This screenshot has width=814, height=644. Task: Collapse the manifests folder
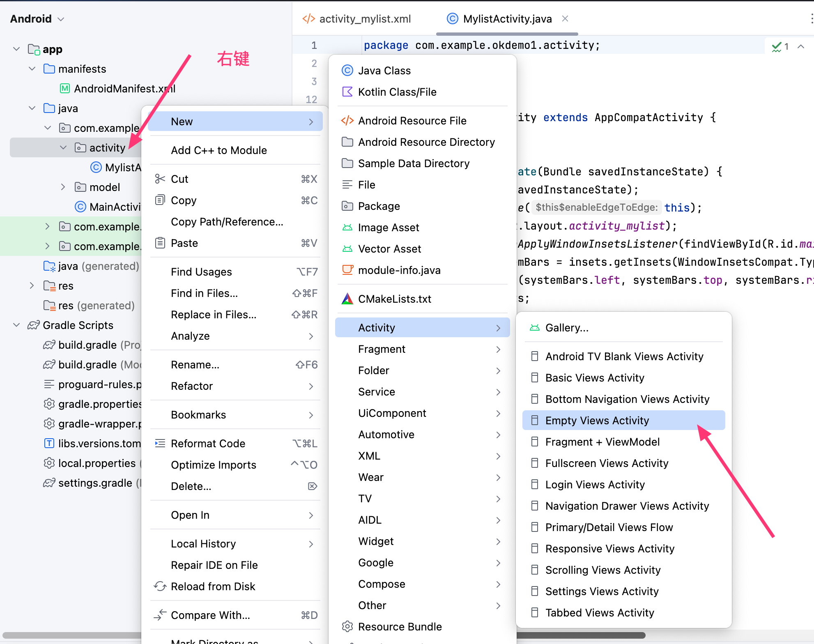pyautogui.click(x=32, y=69)
